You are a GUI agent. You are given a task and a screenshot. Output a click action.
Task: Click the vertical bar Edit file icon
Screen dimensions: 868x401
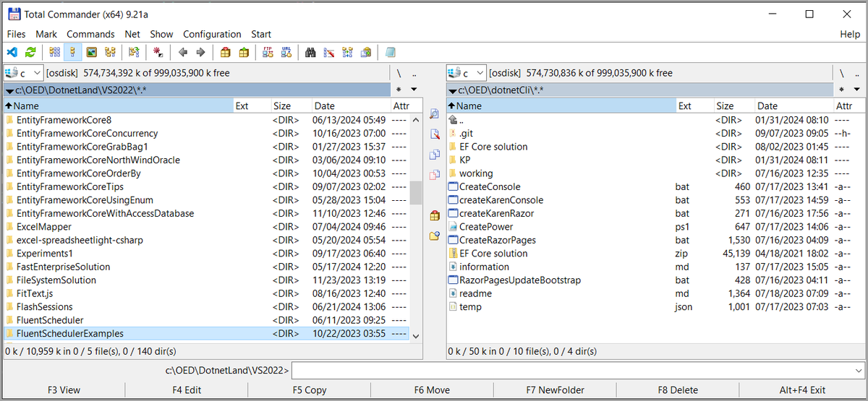(434, 134)
